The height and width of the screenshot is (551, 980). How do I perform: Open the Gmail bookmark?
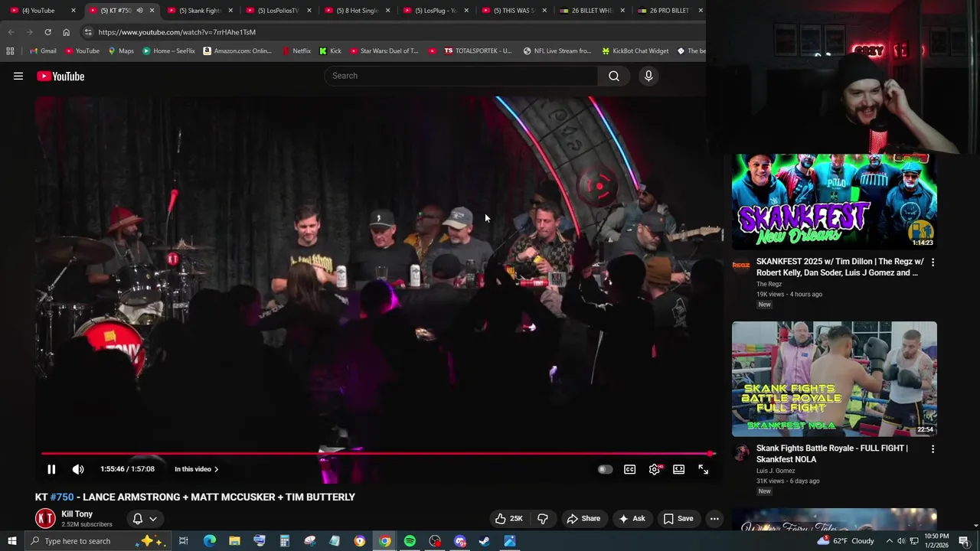click(x=43, y=51)
